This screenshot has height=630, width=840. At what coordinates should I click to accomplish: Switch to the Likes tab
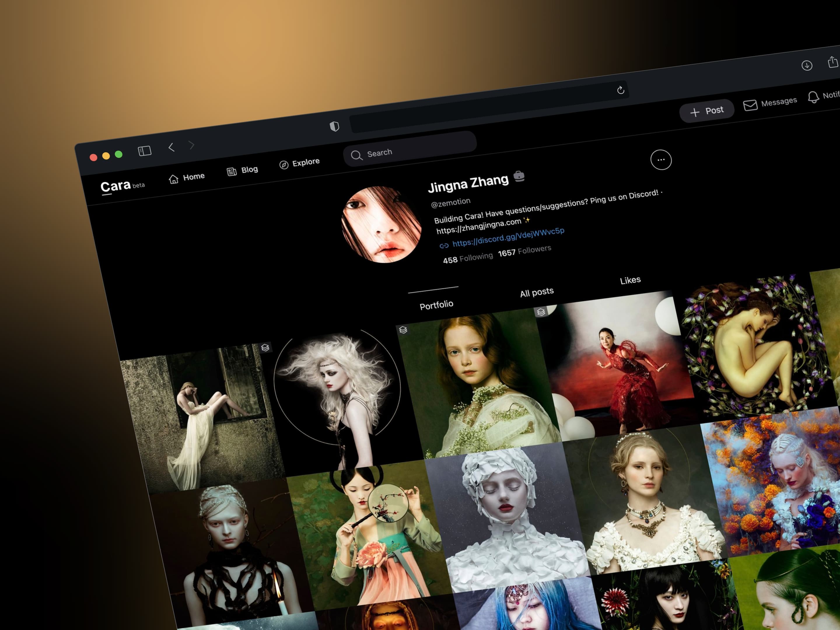[x=630, y=280]
